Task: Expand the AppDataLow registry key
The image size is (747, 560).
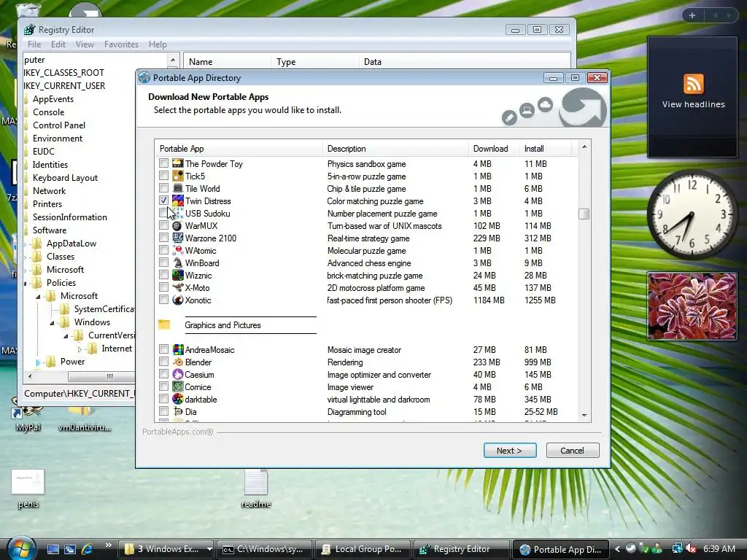Action: click(26, 244)
